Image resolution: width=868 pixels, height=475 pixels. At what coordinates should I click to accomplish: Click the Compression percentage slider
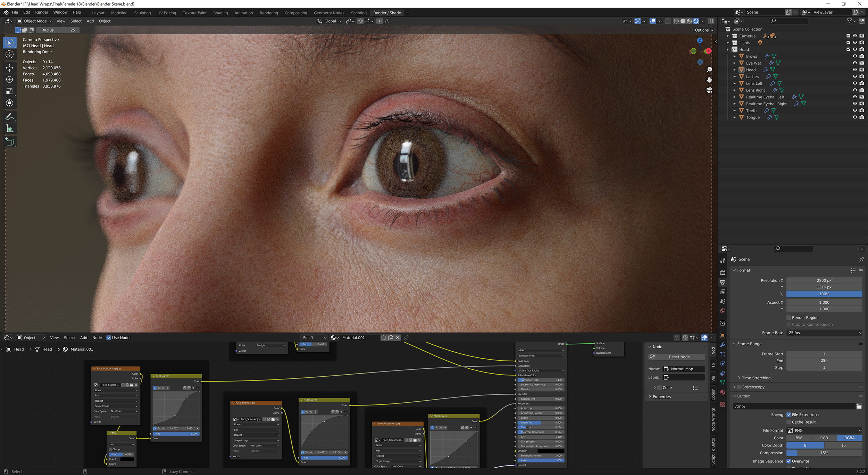tap(825, 453)
